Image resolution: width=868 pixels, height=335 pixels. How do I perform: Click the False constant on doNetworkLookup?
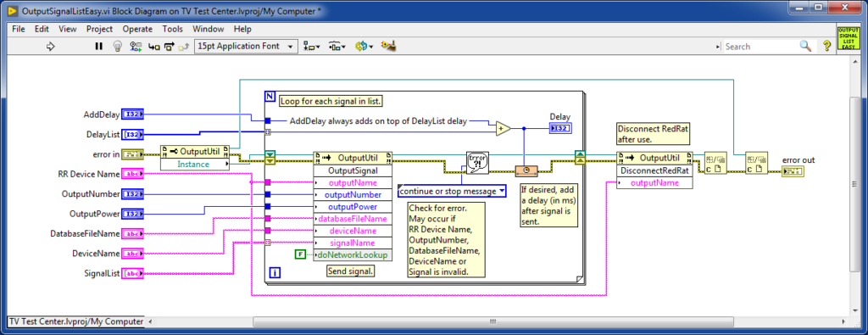click(299, 254)
